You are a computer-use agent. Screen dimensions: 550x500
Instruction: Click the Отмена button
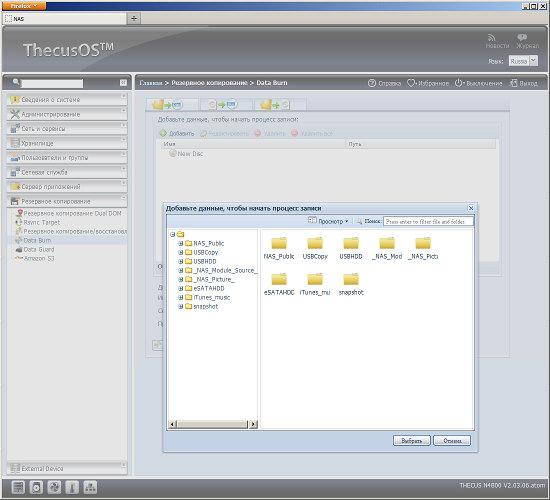tap(452, 441)
